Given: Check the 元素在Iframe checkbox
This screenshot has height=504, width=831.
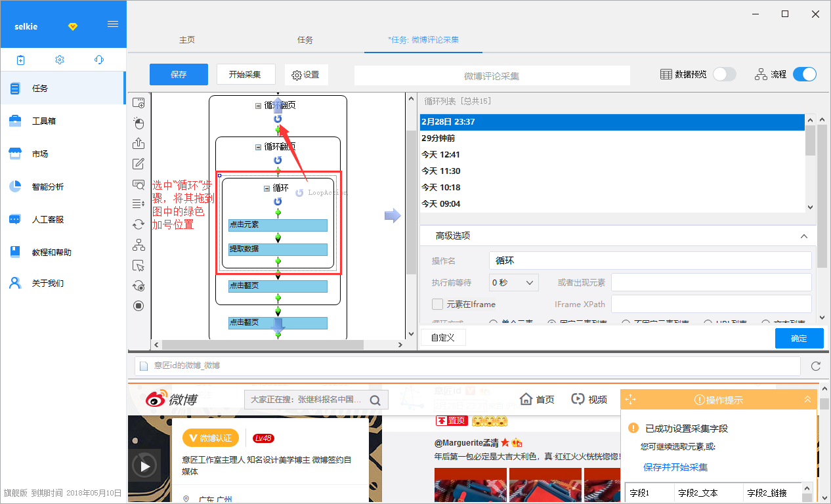Looking at the screenshot, I should click(437, 304).
